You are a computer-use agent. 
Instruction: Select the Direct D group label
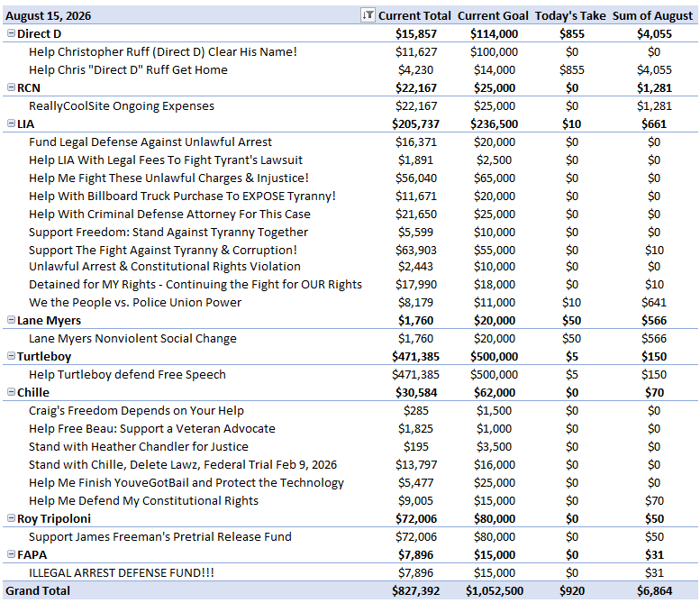[40, 34]
